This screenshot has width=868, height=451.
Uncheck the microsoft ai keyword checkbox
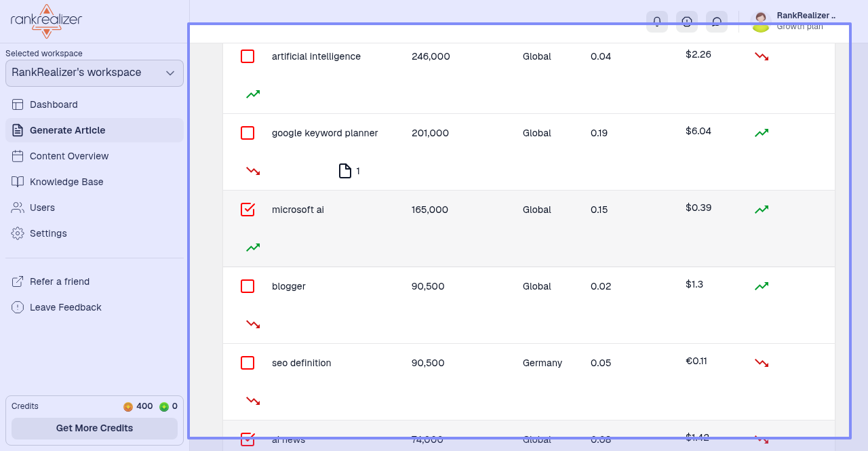click(248, 210)
